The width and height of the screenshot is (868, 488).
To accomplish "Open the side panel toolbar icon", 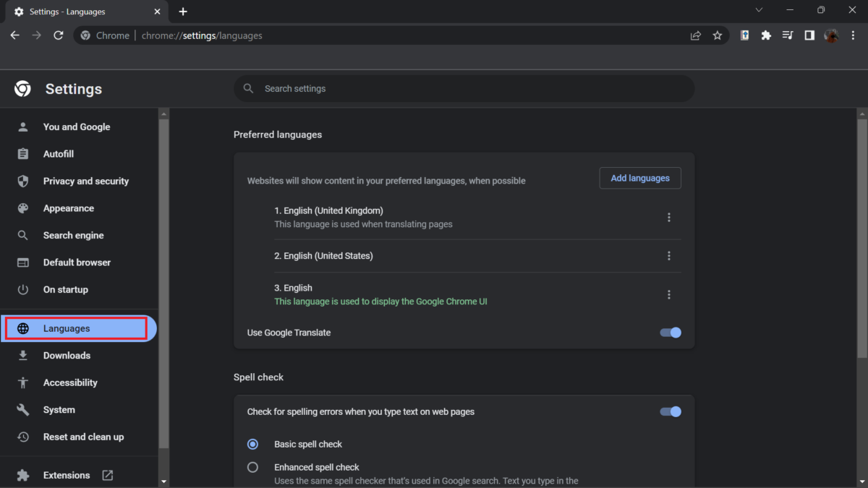I will 809,35.
